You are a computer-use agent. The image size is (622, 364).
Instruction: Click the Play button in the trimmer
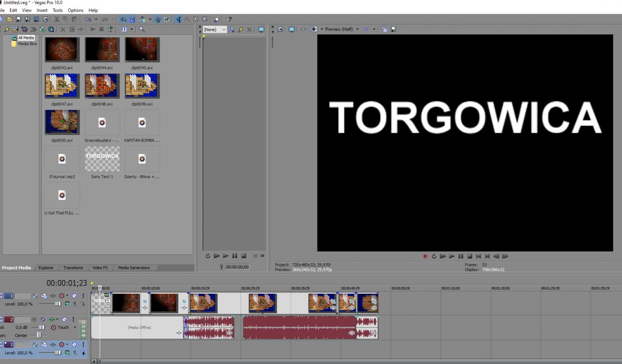coord(226,256)
